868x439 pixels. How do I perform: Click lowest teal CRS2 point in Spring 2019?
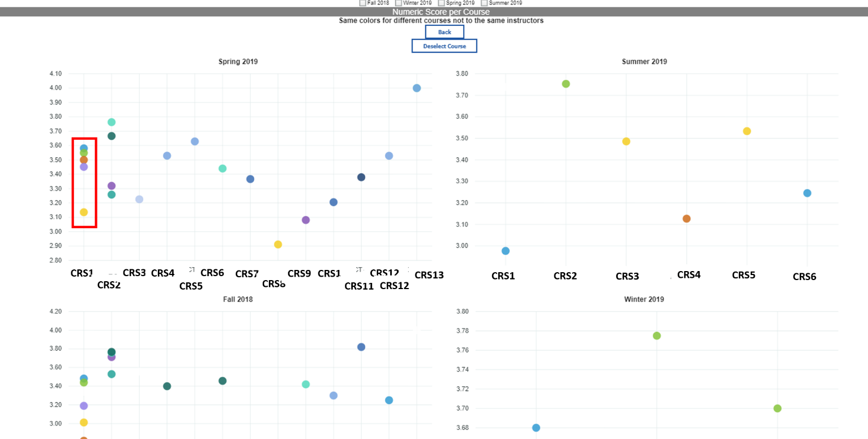(x=112, y=194)
